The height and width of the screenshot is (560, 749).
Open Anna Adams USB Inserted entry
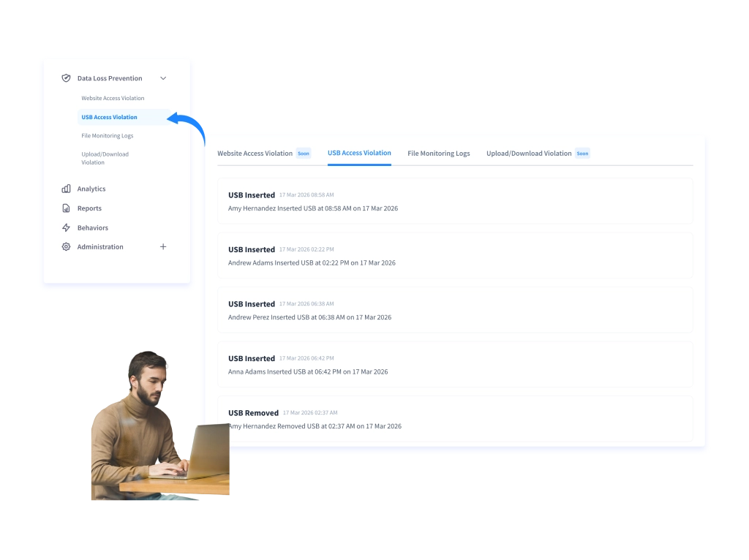pyautogui.click(x=455, y=364)
